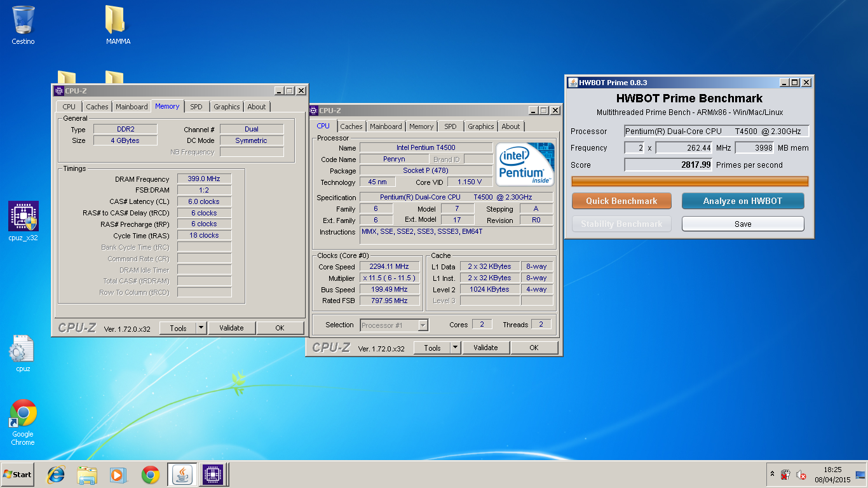Screen dimensions: 868x488
Task: Click the HWBOT Processor name field
Action: coord(717,132)
